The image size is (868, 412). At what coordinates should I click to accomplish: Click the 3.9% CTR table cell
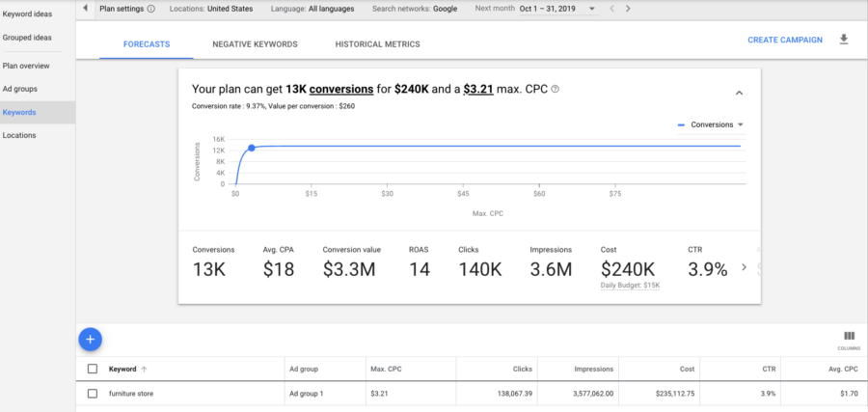[x=769, y=394]
